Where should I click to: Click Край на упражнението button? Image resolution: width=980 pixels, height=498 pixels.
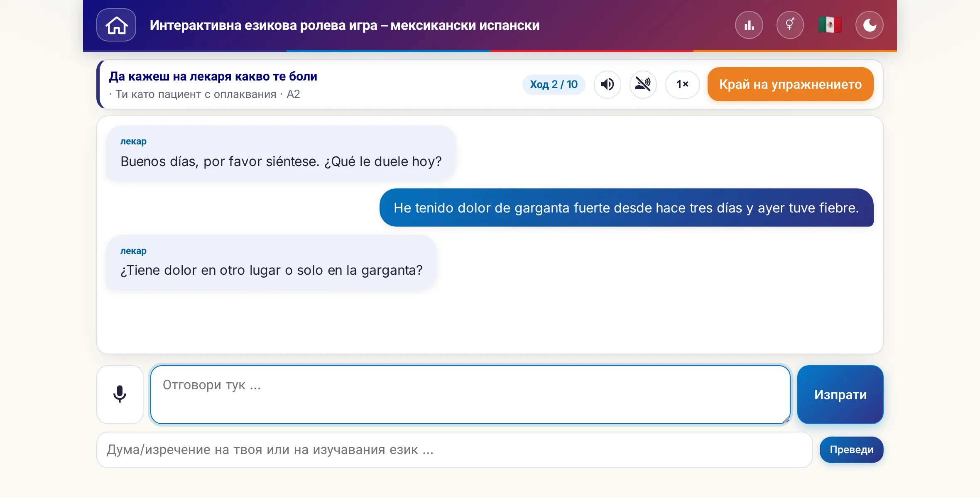point(790,84)
